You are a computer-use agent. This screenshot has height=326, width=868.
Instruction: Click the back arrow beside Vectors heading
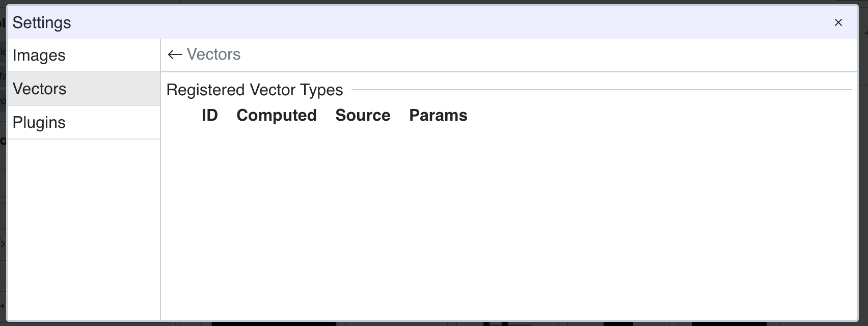tap(175, 55)
